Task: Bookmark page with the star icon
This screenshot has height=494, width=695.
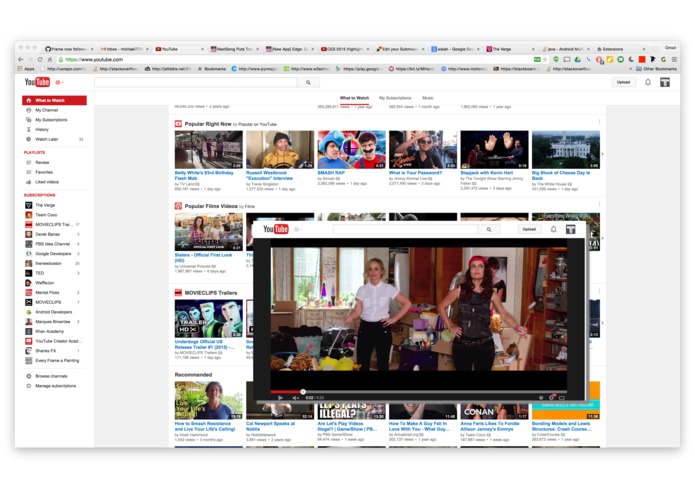Action: (x=546, y=59)
